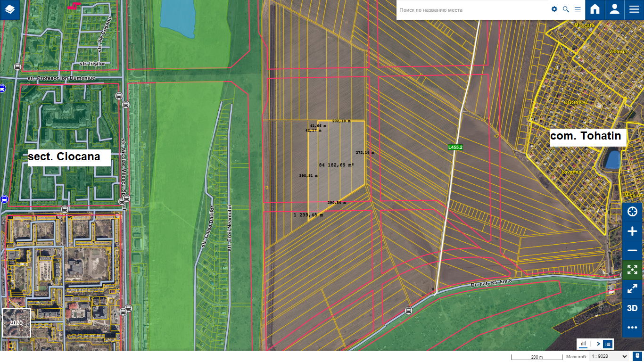The height and width of the screenshot is (362, 644).
Task: Click the magnifier search icon
Action: click(566, 9)
